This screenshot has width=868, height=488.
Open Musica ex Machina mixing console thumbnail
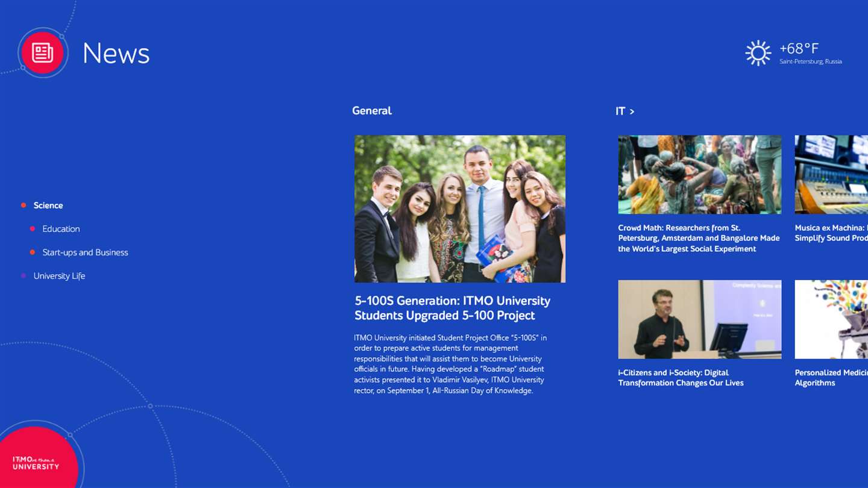click(x=831, y=175)
